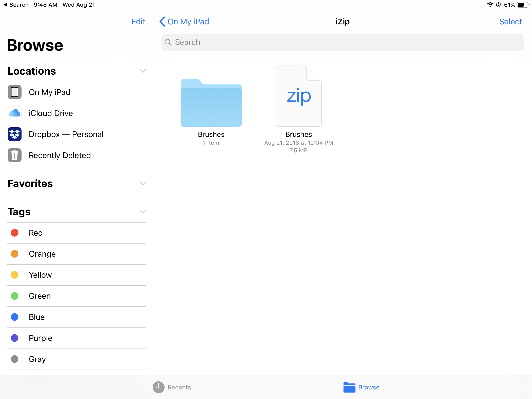Tap the Gray tag label
Image resolution: width=532 pixels, height=399 pixels.
pyautogui.click(x=37, y=359)
